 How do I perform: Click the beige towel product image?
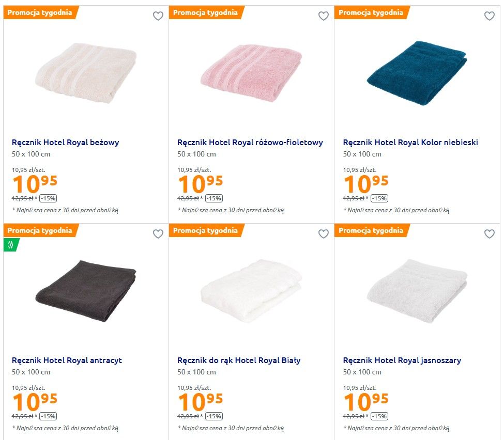click(x=86, y=74)
